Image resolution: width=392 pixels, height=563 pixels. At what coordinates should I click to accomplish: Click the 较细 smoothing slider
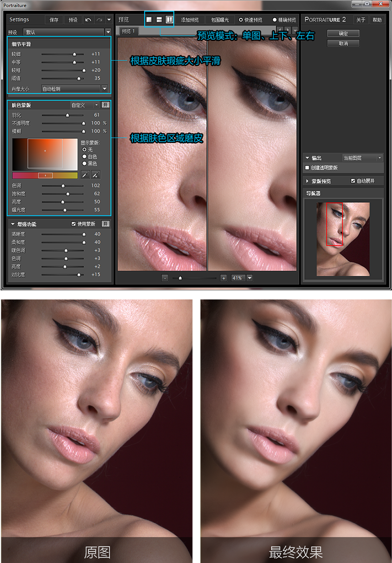(63, 54)
